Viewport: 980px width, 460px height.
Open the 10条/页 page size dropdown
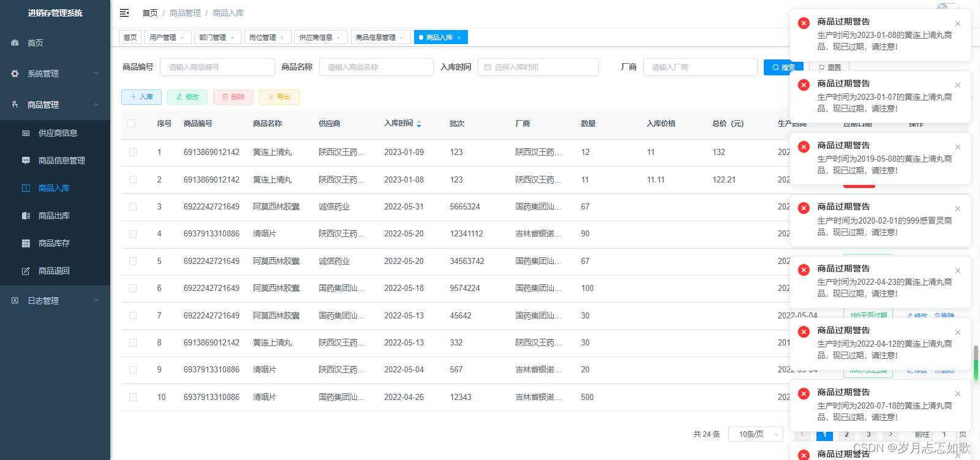[x=756, y=434]
